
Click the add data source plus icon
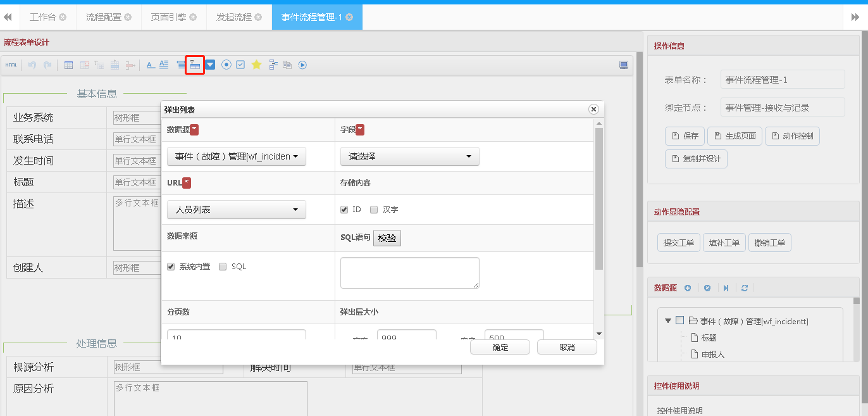(688, 288)
